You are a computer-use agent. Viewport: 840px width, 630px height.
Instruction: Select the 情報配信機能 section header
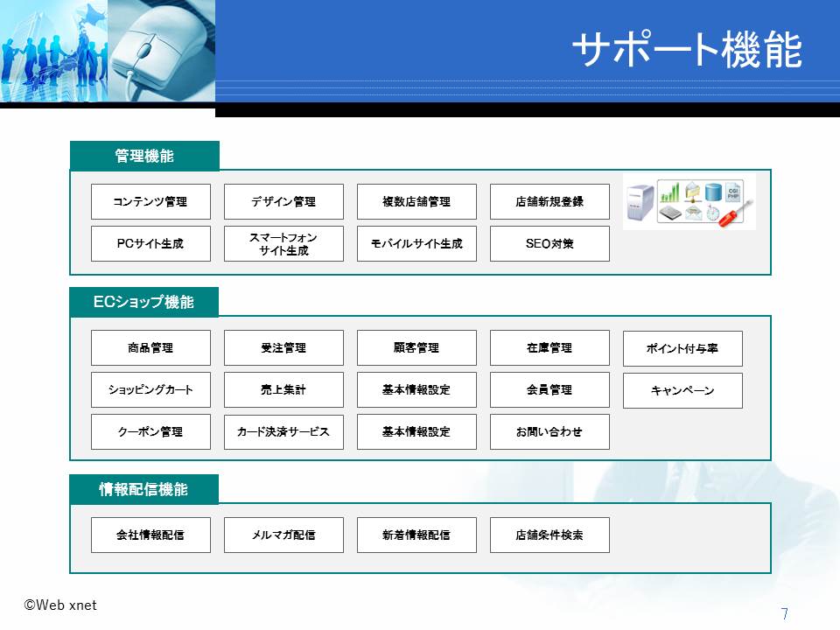[144, 489]
